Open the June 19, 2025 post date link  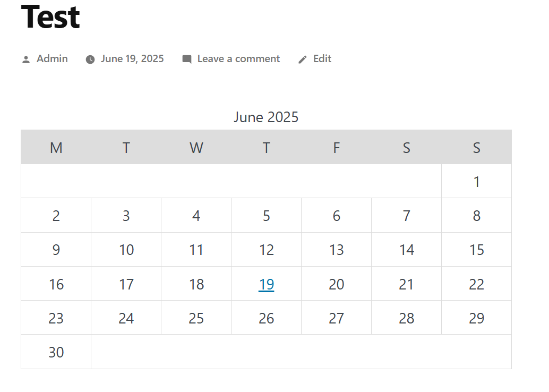pos(132,58)
